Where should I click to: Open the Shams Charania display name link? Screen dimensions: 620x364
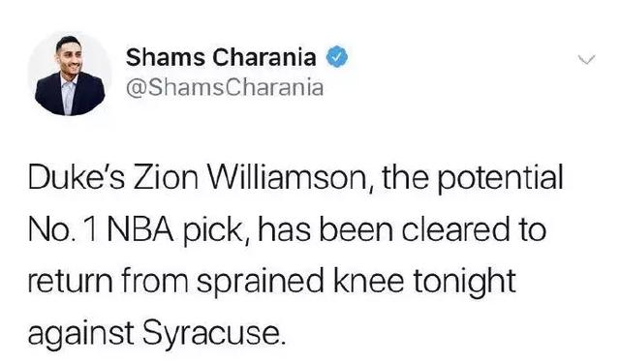(221, 57)
